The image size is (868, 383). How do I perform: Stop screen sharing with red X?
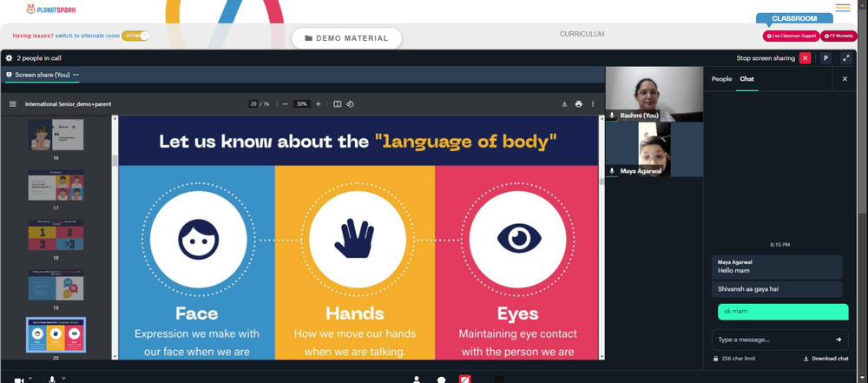pyautogui.click(x=805, y=58)
